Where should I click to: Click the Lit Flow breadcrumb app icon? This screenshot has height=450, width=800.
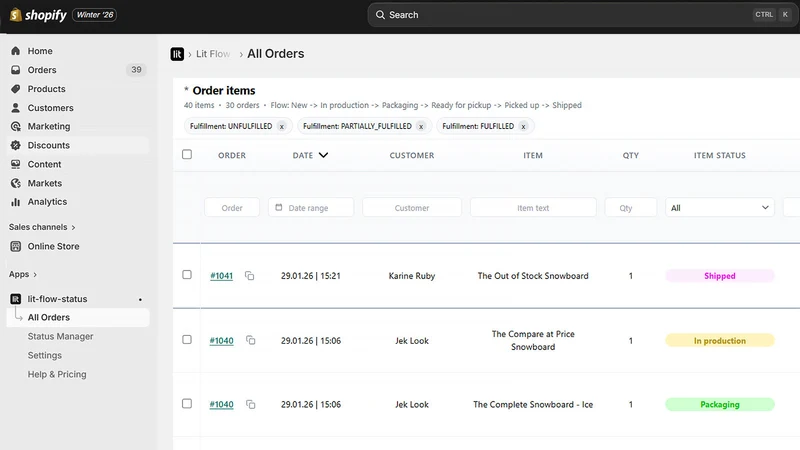coord(177,54)
